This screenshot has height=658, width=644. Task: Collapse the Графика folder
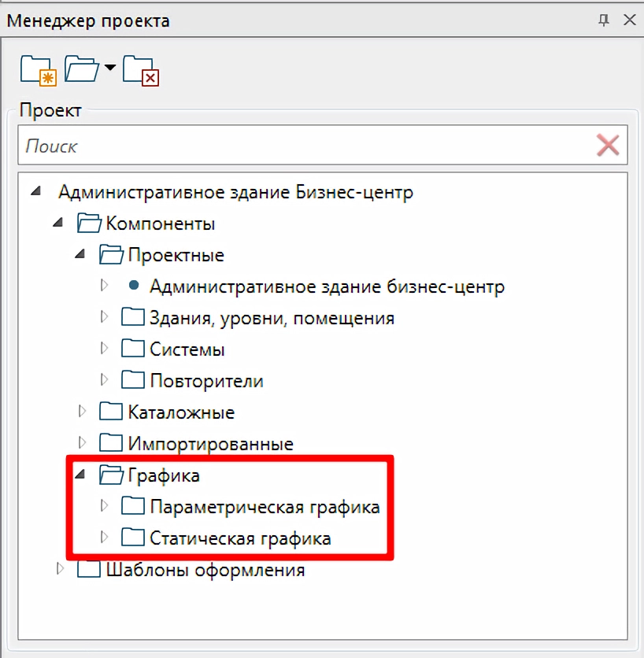[80, 474]
